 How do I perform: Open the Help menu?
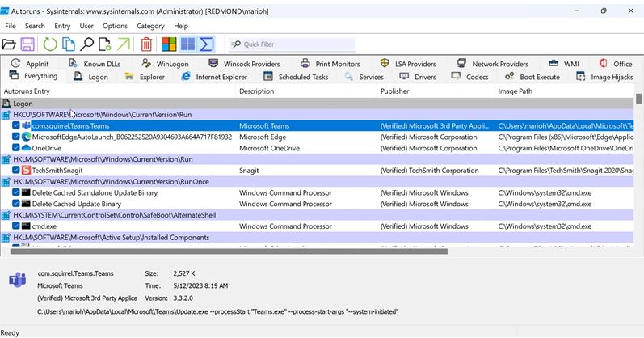coord(181,26)
